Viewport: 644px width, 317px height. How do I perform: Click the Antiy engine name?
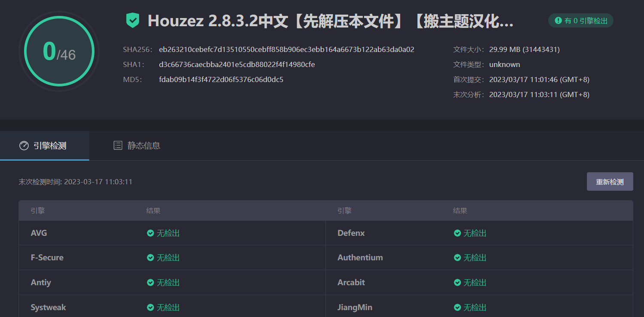[41, 283]
